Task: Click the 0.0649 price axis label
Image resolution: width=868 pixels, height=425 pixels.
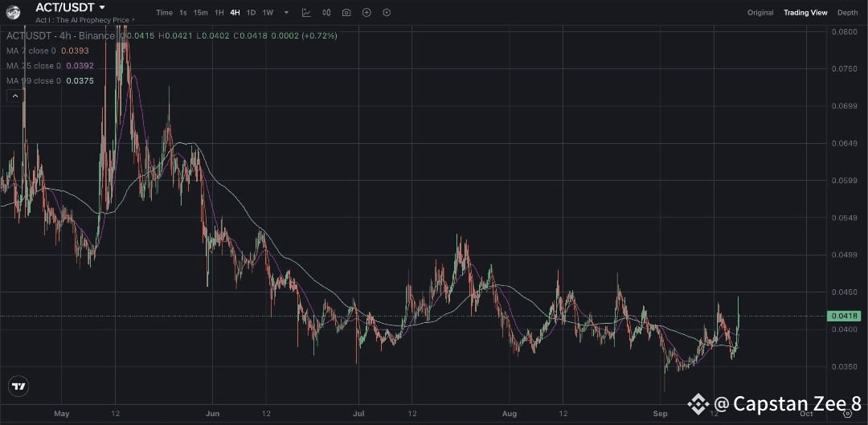Action: [x=844, y=143]
